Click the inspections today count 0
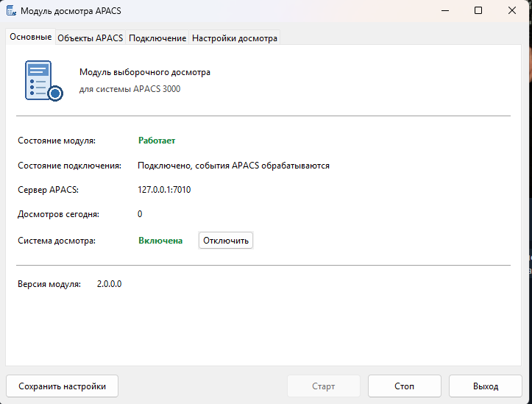Viewport: 532px width, 404px height. 140,214
